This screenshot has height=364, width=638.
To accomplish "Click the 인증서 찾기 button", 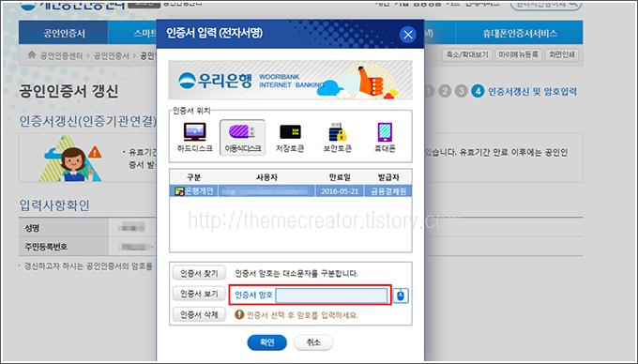I will pos(199,273).
